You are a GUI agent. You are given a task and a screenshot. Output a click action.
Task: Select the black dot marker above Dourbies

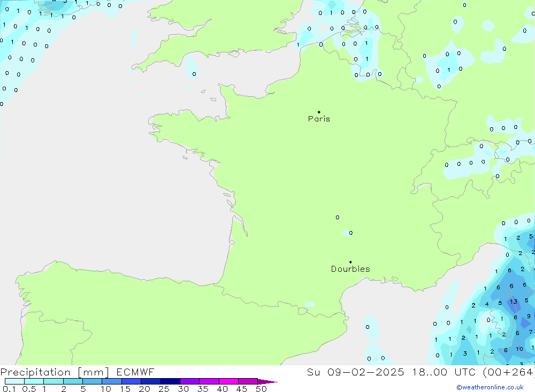pyautogui.click(x=350, y=262)
